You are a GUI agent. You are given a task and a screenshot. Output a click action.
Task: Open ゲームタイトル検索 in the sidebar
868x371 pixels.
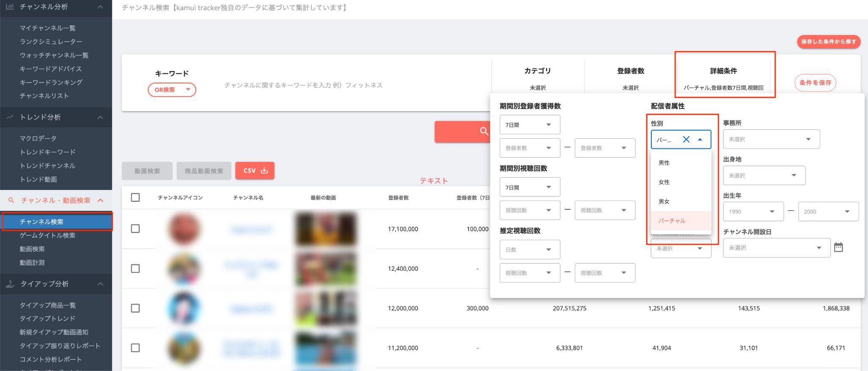click(47, 235)
